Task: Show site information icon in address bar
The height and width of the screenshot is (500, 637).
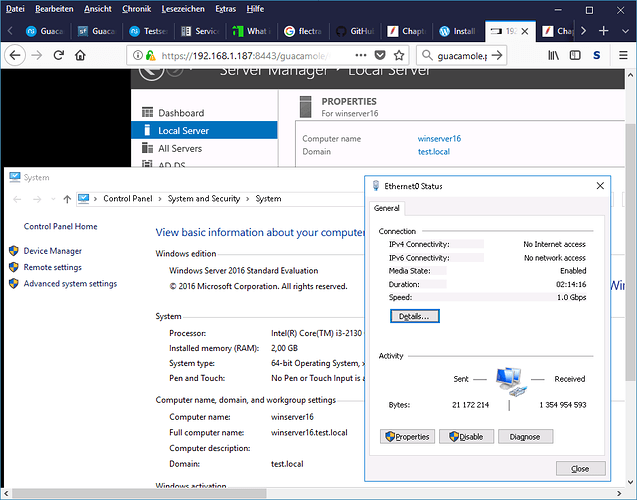Action: pos(138,55)
